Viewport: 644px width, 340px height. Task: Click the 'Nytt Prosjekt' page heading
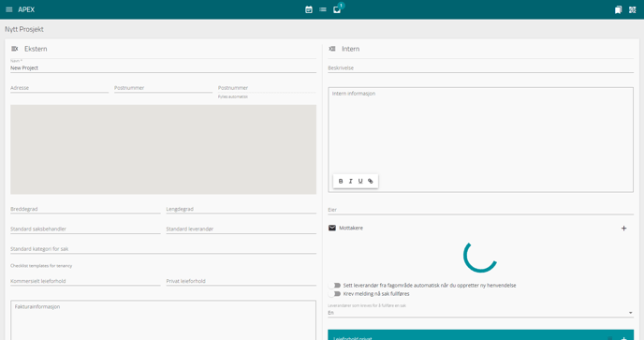point(24,29)
